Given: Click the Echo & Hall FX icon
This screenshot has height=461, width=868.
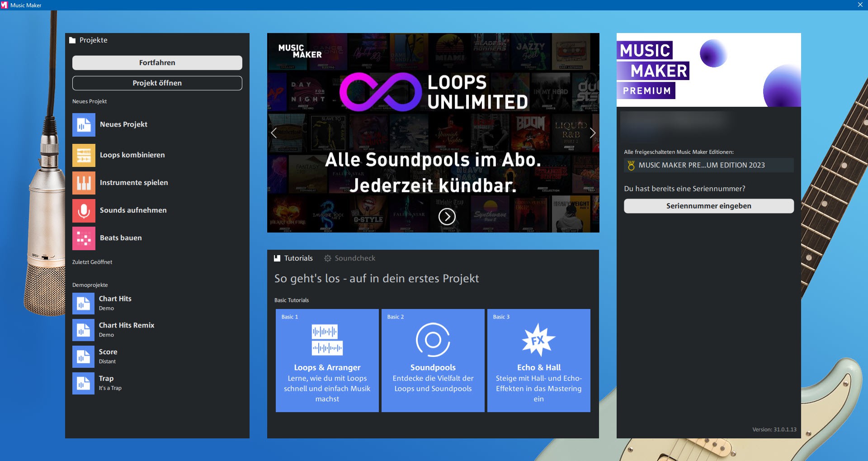Looking at the screenshot, I should 538,340.
